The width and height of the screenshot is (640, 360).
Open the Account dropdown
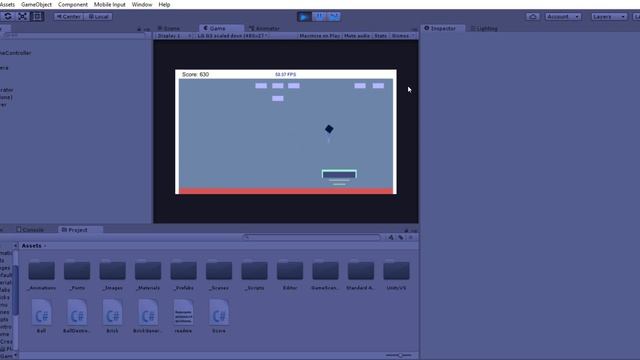tap(563, 17)
